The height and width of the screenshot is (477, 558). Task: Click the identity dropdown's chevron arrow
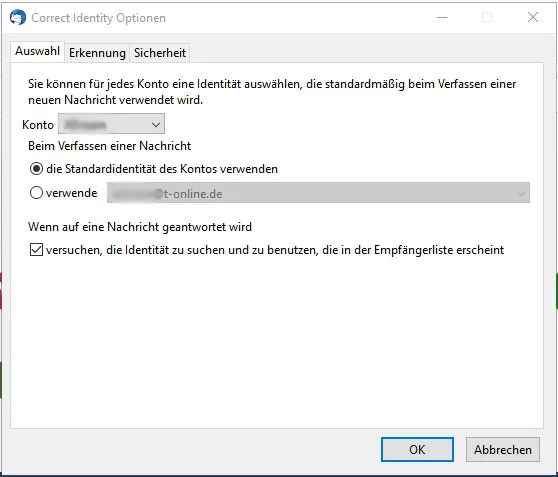pos(520,194)
